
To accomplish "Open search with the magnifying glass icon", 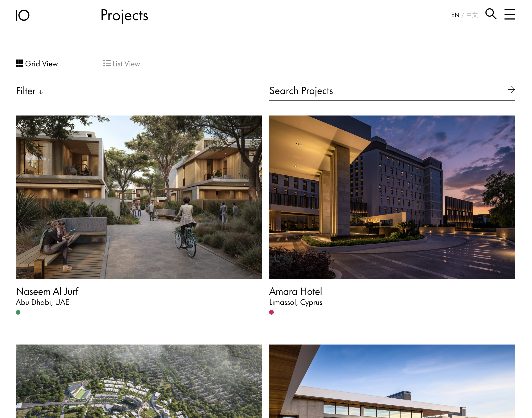I will (491, 14).
